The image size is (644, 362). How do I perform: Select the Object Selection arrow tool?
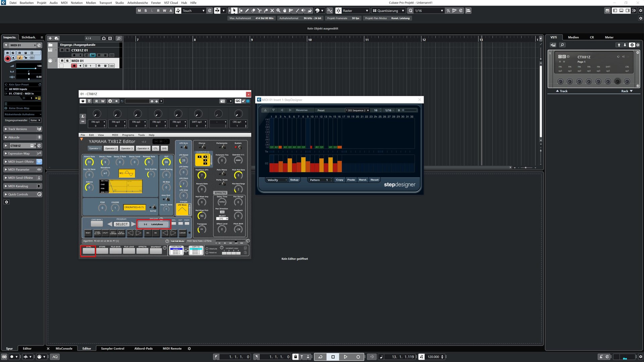tap(234, 11)
